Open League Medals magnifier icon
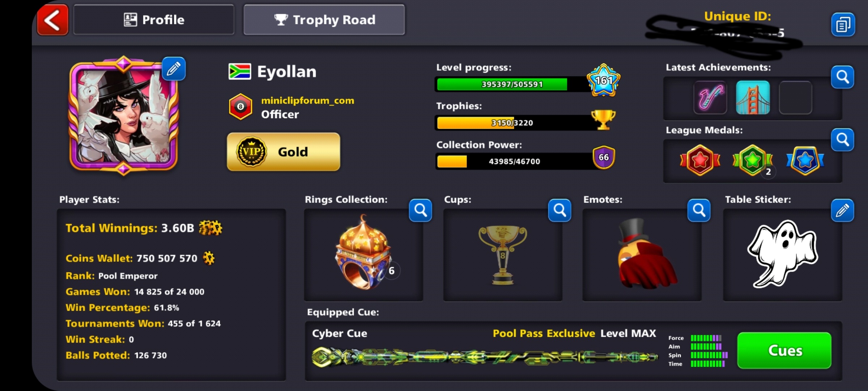 coord(843,140)
